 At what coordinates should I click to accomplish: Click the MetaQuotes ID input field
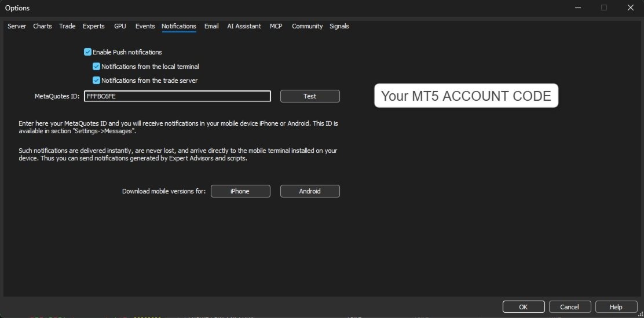tap(177, 96)
